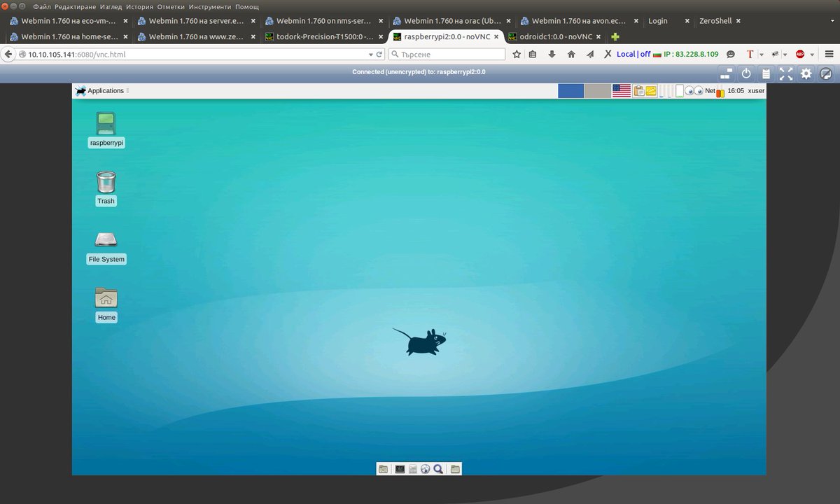Toggle the Local | off proxy indicator
The height and width of the screenshot is (504, 840).
click(x=633, y=54)
